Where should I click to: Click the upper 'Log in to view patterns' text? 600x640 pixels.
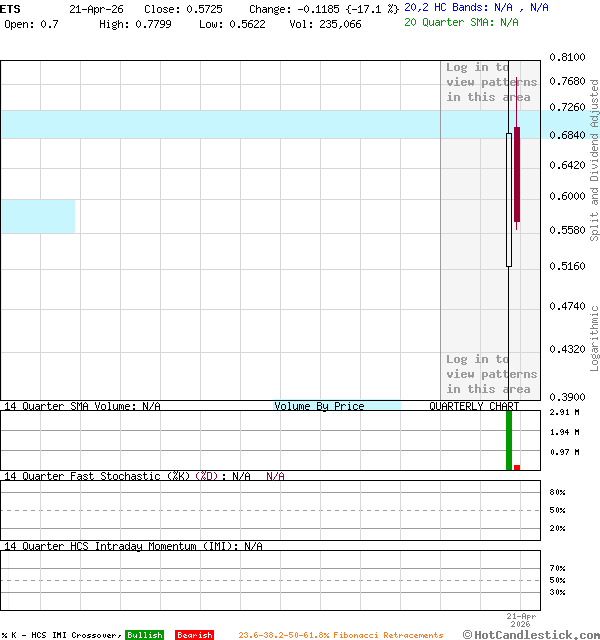coord(491,82)
